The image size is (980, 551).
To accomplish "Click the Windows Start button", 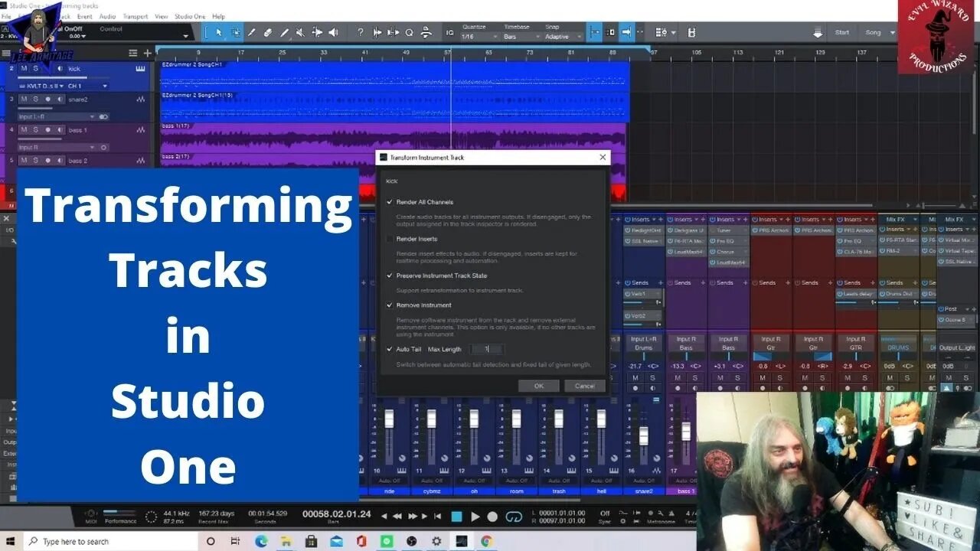I will coord(11,541).
